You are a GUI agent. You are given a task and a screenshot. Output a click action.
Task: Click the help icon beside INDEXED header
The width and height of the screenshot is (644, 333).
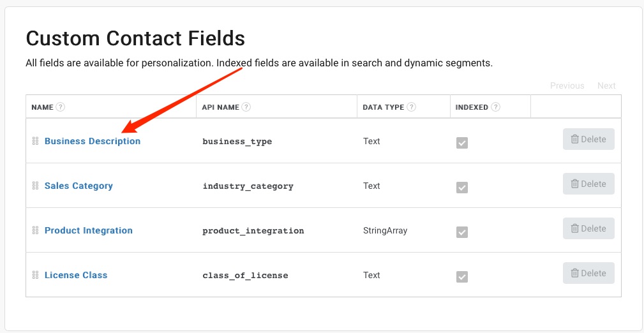[x=496, y=107]
